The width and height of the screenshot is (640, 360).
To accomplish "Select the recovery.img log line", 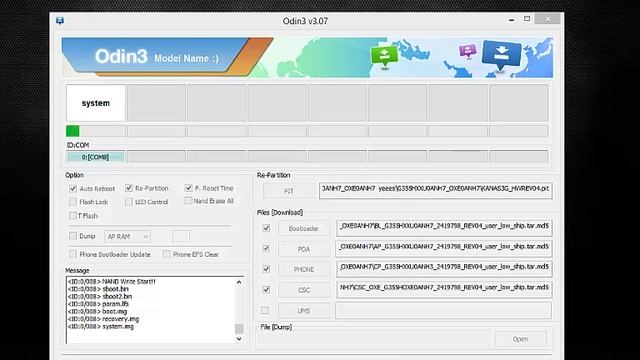I will (x=104, y=319).
